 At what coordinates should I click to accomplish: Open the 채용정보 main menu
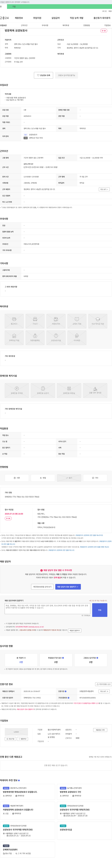pyautogui.click(x=19, y=18)
